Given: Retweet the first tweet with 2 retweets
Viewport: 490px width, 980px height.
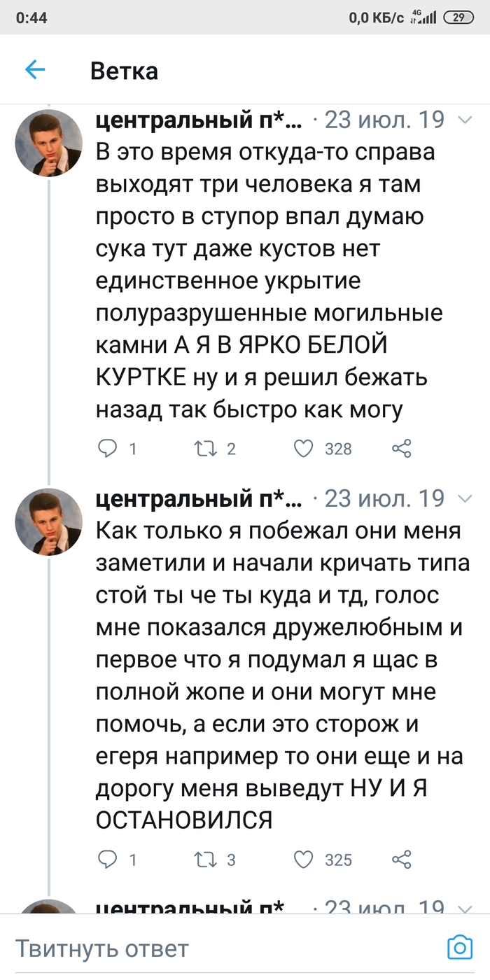Looking at the screenshot, I should click(x=204, y=449).
